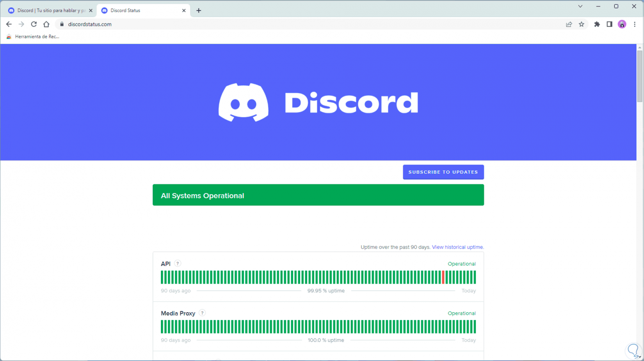
Task: Click the API Operational status text
Action: (x=462, y=264)
